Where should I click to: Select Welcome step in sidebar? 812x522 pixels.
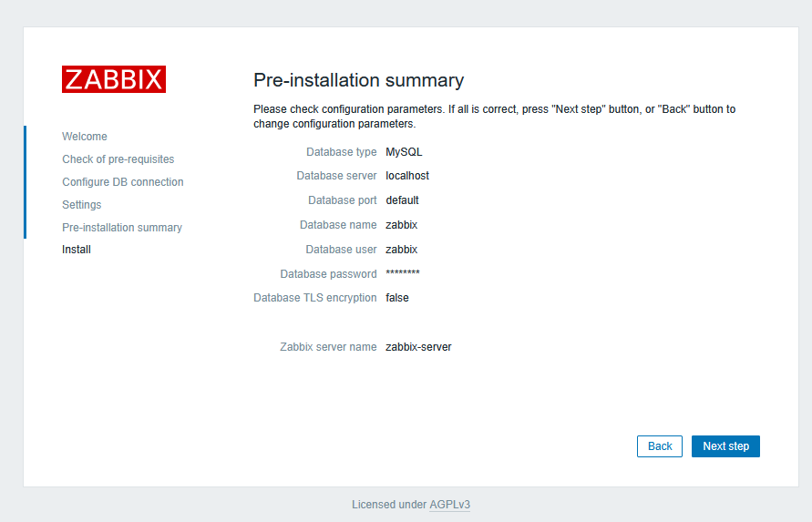(x=85, y=137)
